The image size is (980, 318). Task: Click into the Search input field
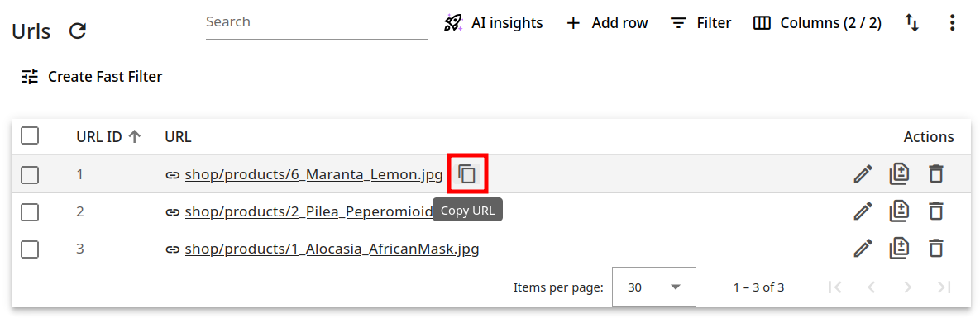[317, 22]
